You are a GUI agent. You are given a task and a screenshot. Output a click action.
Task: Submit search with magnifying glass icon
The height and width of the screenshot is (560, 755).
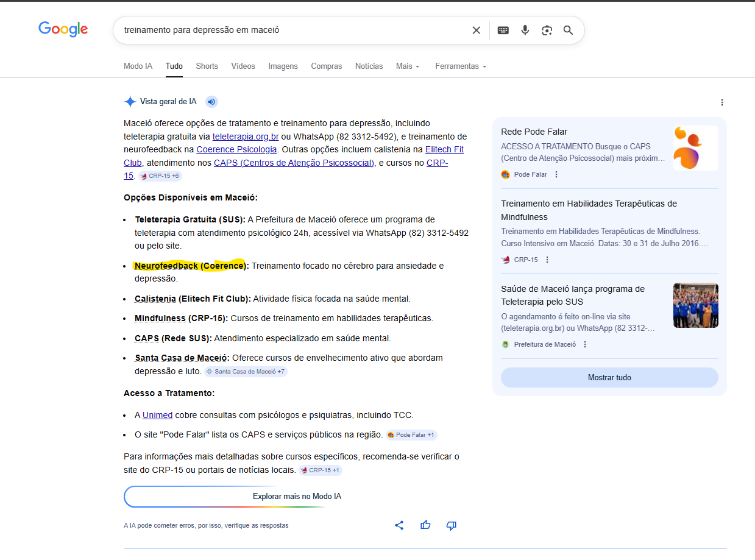click(569, 30)
